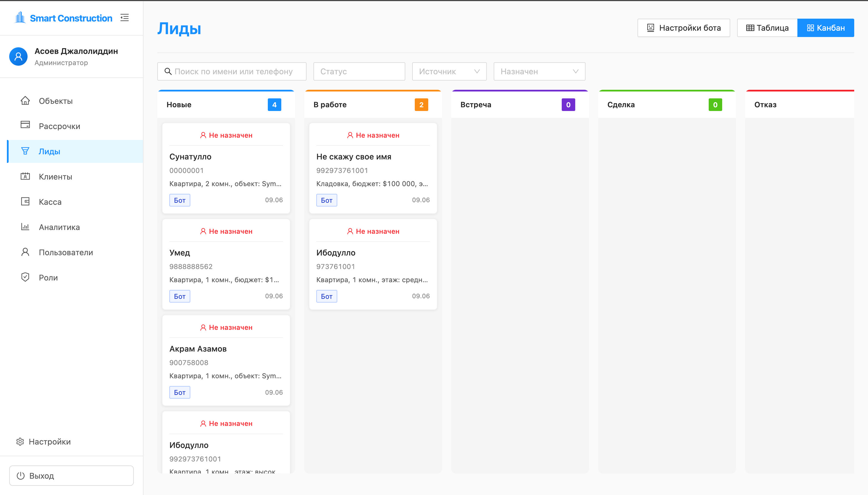Click the orange count badge 2 in В работе
The image size is (868, 495).
421,105
